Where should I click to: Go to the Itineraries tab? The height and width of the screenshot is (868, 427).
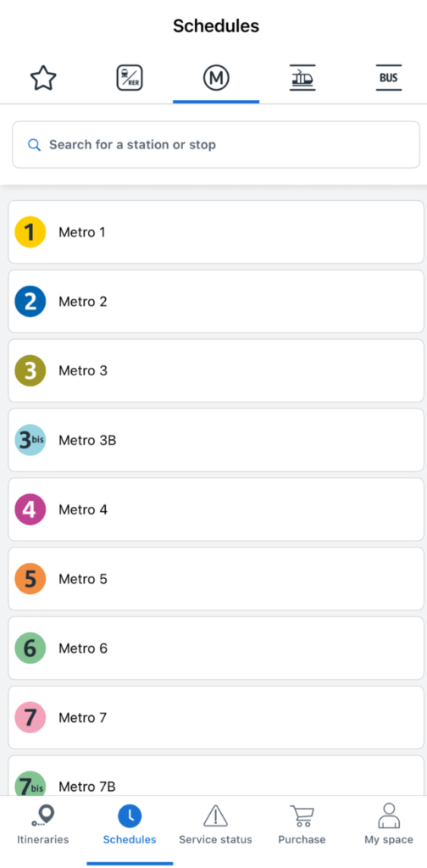[x=43, y=826]
